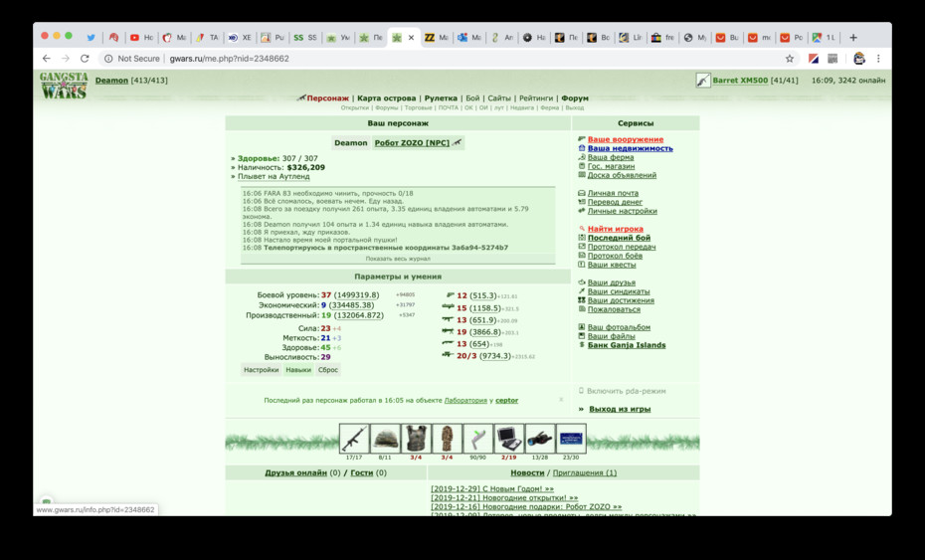Click the blue card item slot 23/30

pos(571,439)
